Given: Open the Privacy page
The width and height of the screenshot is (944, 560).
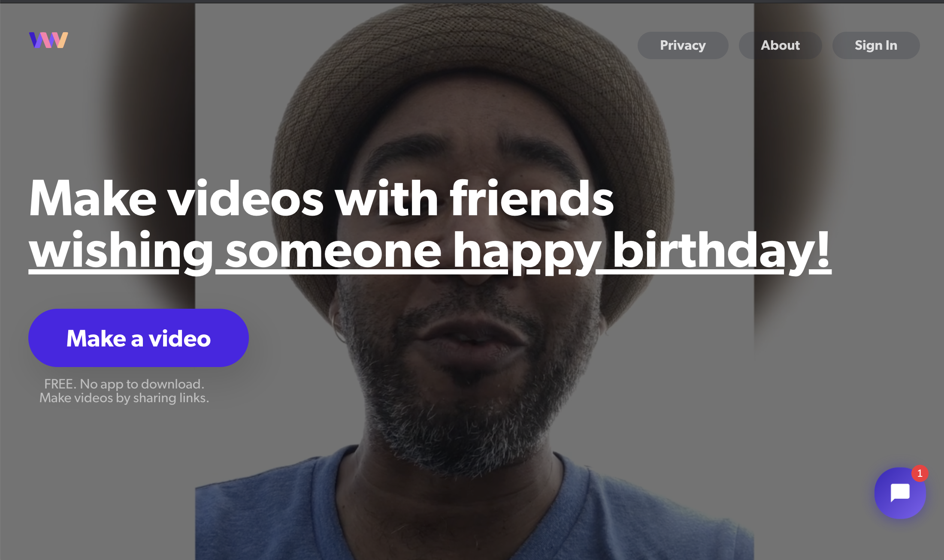Looking at the screenshot, I should [x=683, y=45].
